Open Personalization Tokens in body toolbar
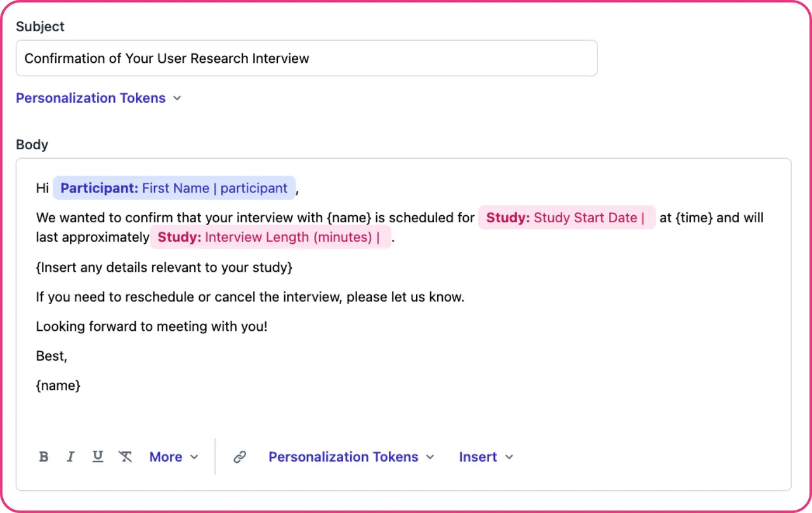The image size is (812, 513). click(351, 457)
